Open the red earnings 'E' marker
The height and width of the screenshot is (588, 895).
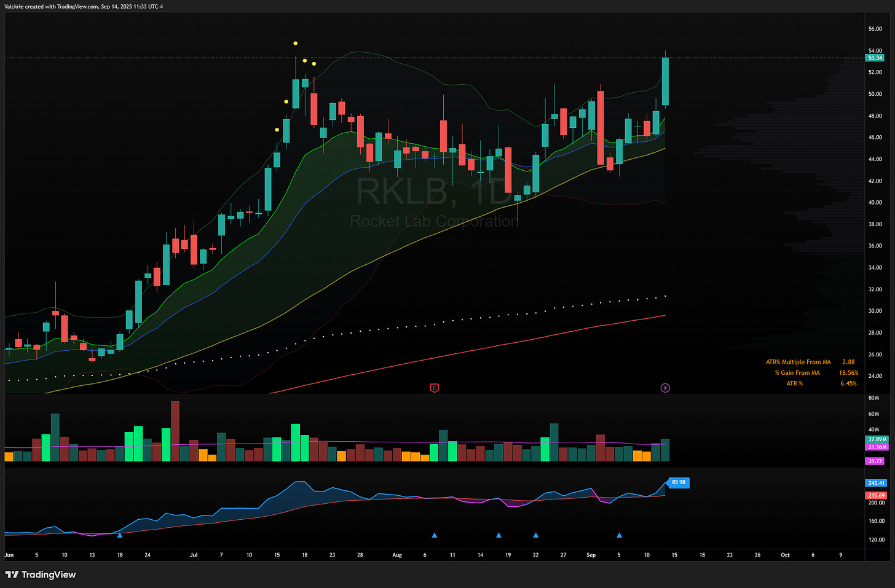[x=435, y=388]
